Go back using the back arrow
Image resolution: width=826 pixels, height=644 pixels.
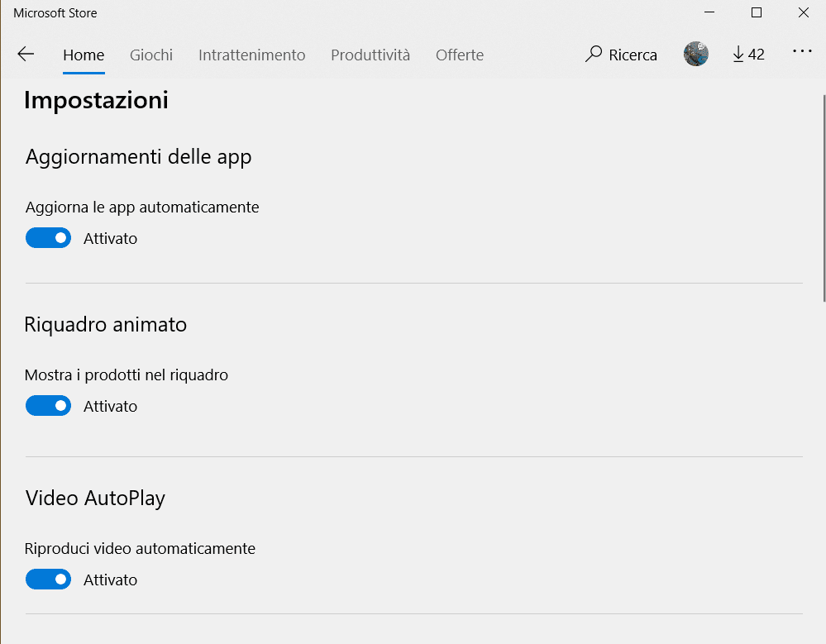(x=26, y=55)
